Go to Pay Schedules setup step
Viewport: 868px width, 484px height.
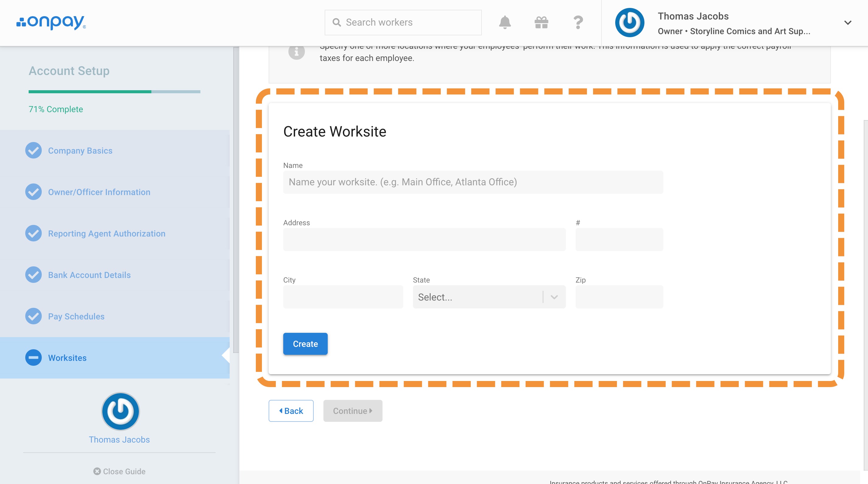pyautogui.click(x=76, y=316)
